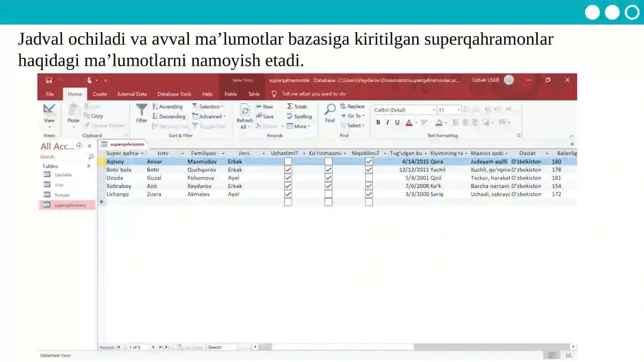The height and width of the screenshot is (362, 644).
Task: Check Uchadimi? for the Aqlvoy row
Action: [288, 161]
